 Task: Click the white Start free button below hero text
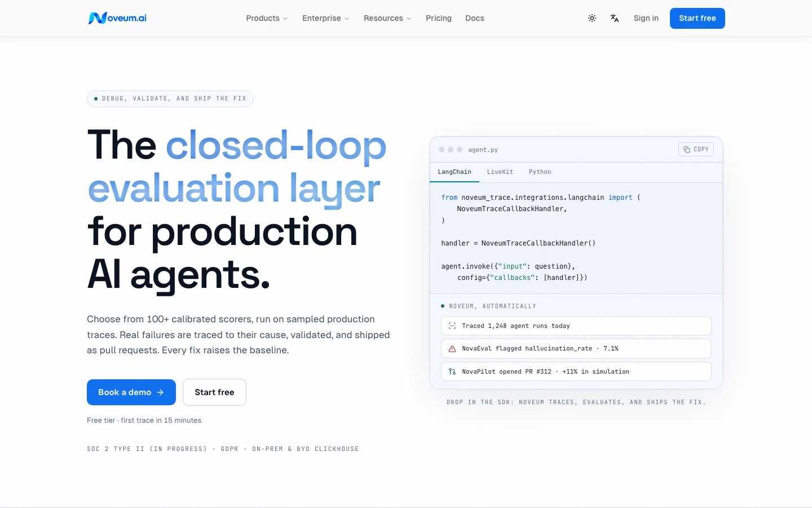214,392
